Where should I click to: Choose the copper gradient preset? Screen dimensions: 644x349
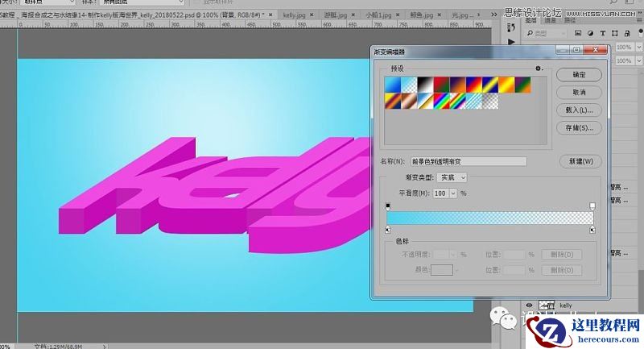409,101
